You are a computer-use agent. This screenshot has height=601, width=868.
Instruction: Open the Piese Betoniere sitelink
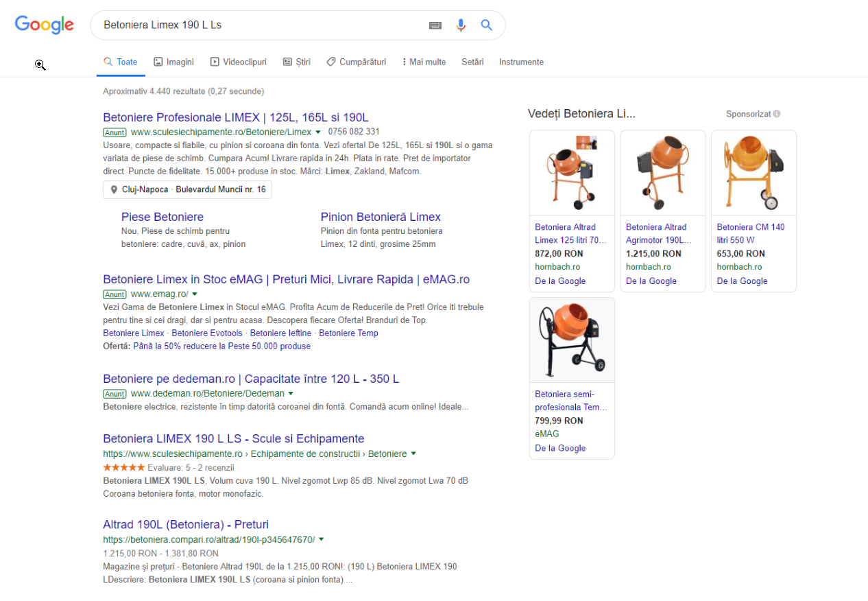[162, 217]
